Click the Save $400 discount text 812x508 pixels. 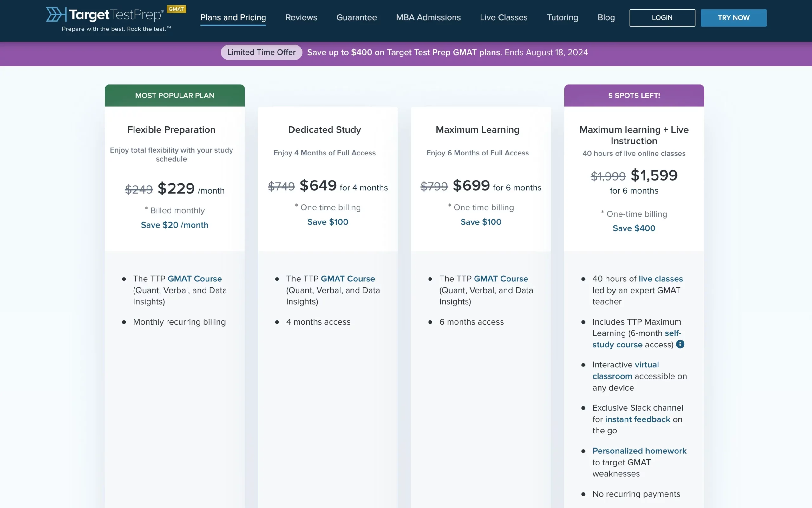[x=633, y=228]
